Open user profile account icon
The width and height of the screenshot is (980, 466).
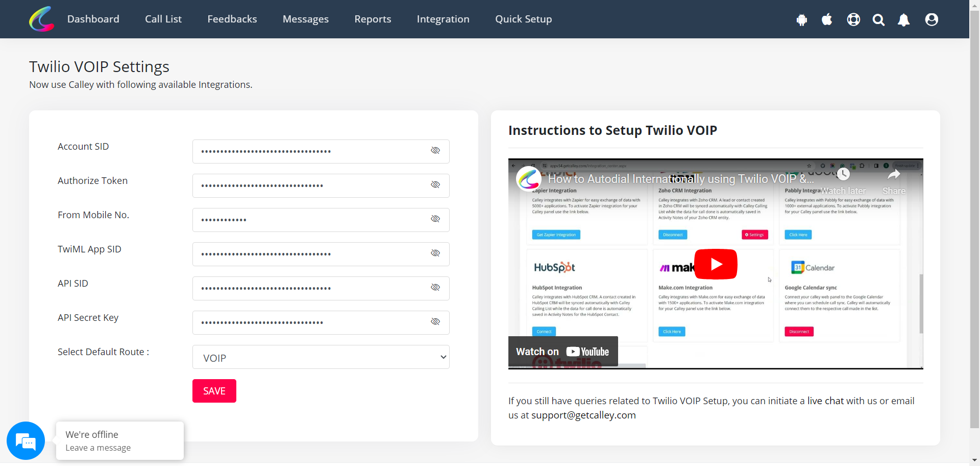(x=932, y=20)
